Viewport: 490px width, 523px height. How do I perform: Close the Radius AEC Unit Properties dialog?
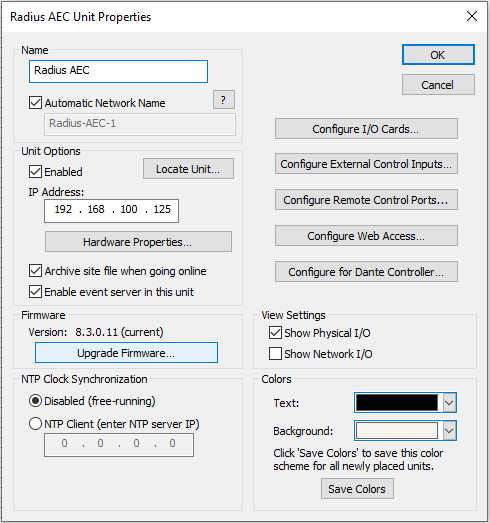[472, 16]
